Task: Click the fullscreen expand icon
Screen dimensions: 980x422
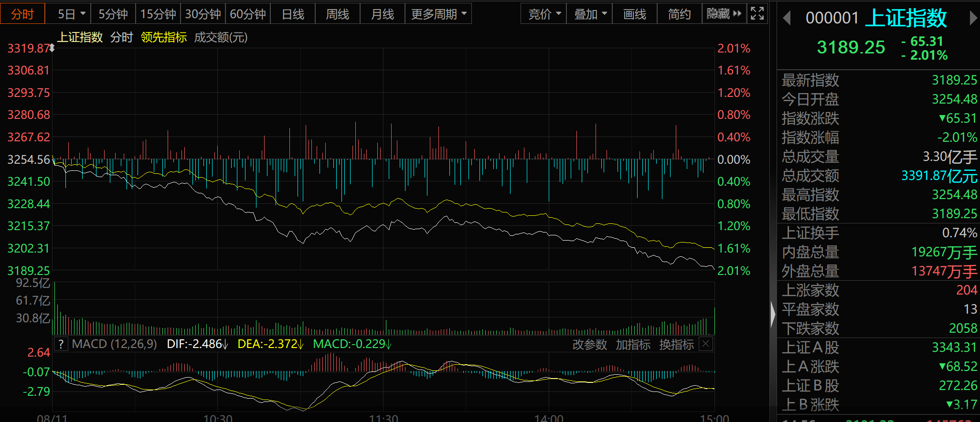Action: [x=757, y=13]
